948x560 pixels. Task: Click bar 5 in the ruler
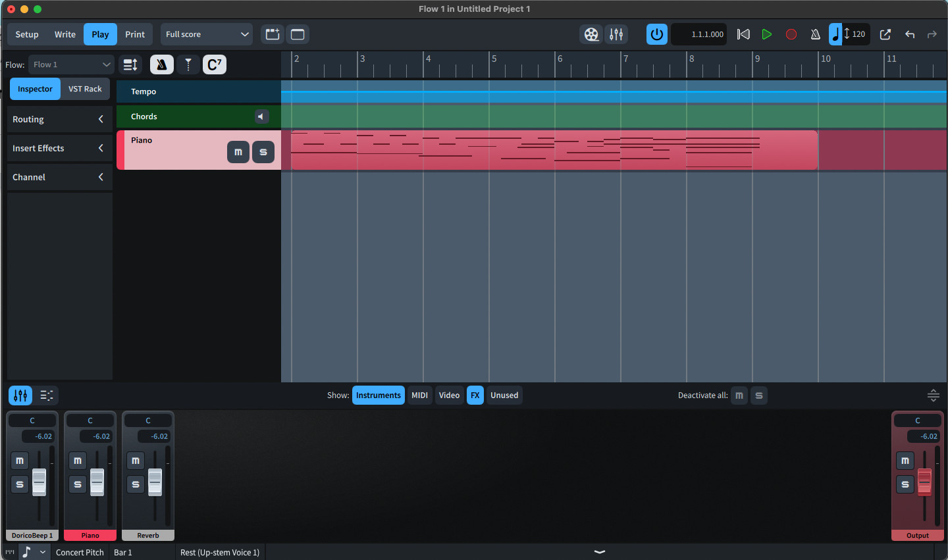click(494, 59)
